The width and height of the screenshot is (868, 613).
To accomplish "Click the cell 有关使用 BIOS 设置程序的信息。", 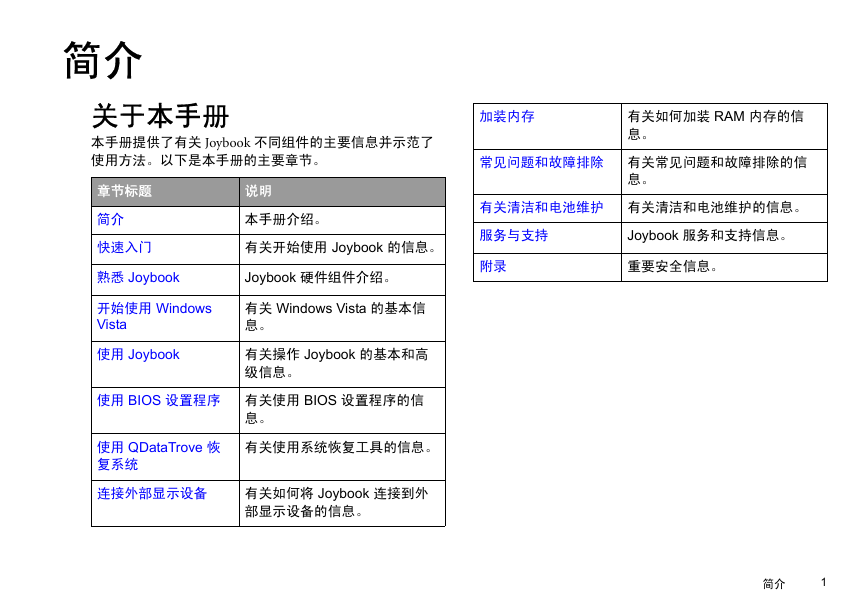I will coord(342,410).
